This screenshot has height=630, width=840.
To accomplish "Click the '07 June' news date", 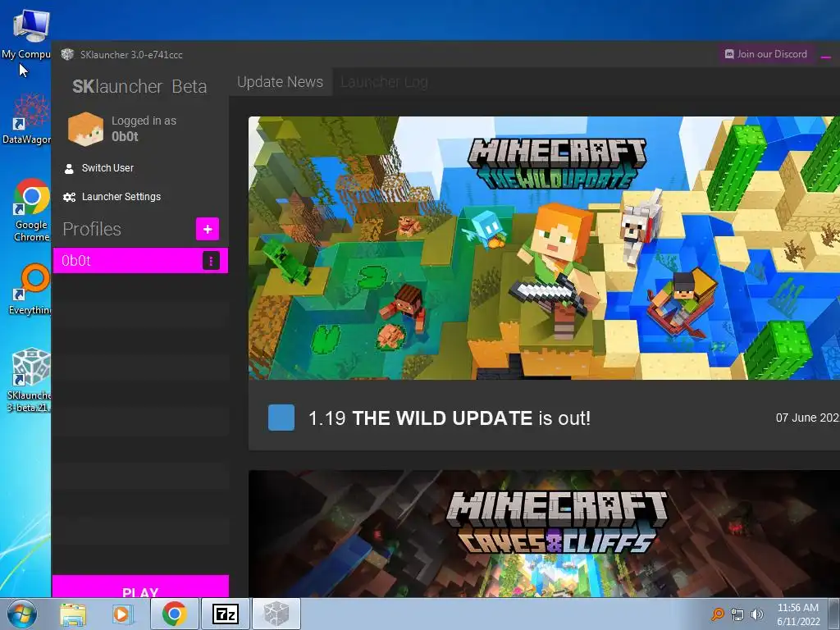I will 808,418.
